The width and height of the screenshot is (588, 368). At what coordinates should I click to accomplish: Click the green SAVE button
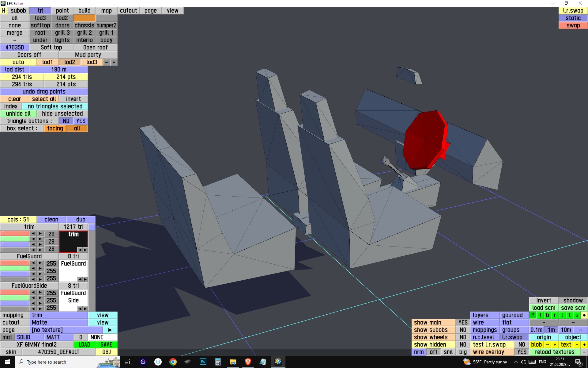coord(106,345)
